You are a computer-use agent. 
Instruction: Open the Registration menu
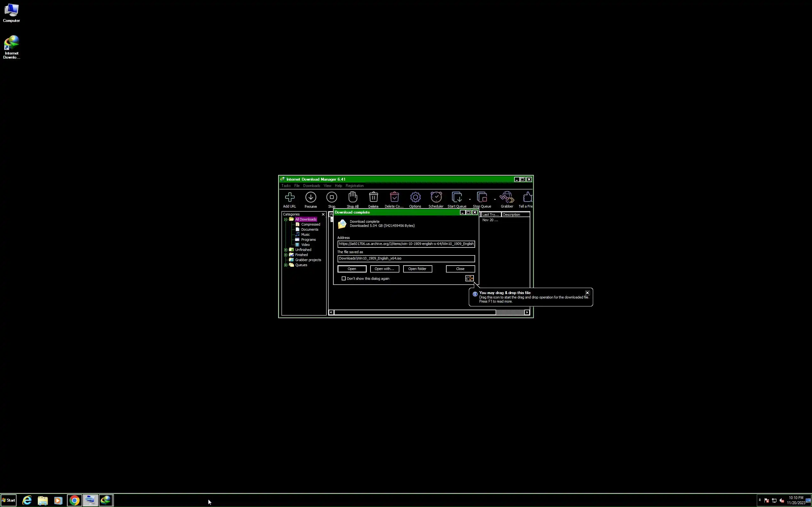354,186
